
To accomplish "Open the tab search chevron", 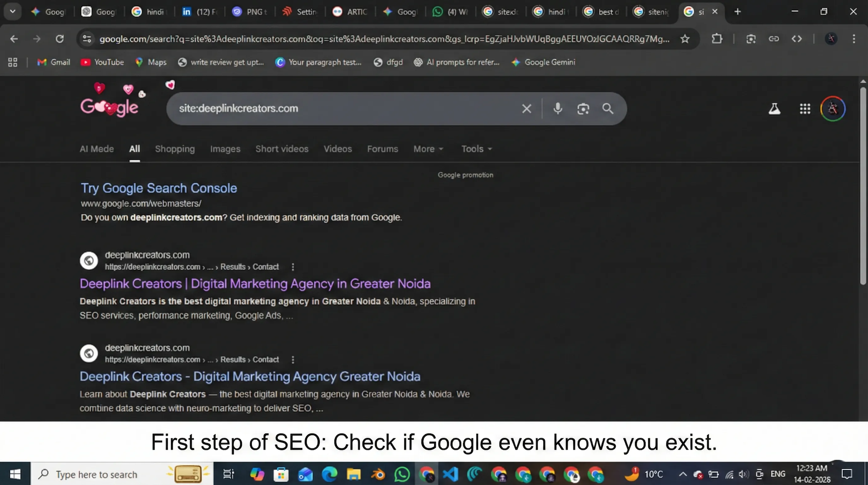I will (13, 11).
